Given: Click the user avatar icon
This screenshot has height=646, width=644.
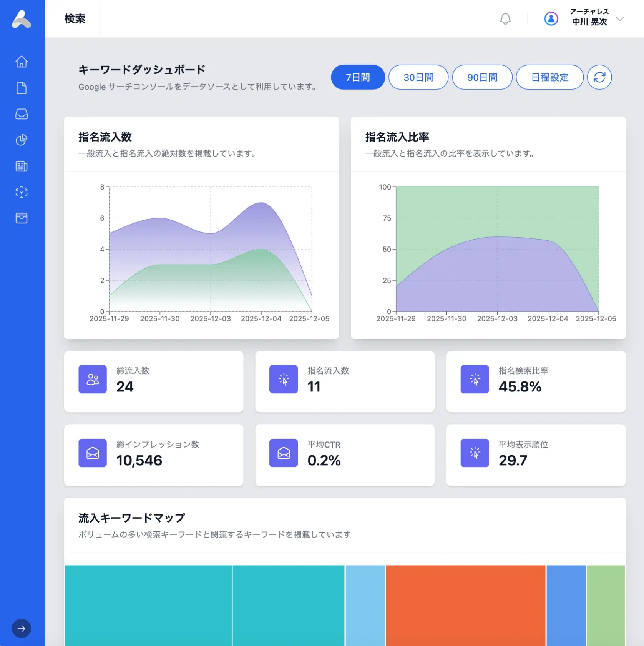Looking at the screenshot, I should coord(551,19).
